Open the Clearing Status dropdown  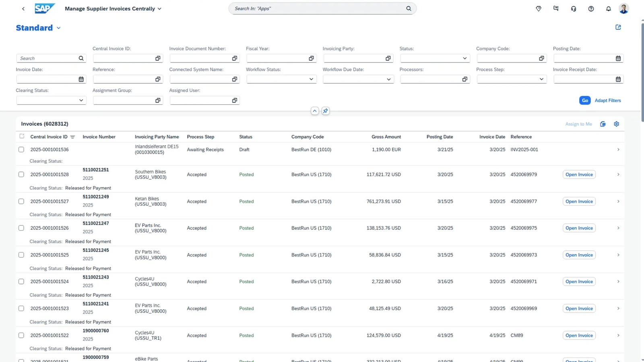click(81, 100)
